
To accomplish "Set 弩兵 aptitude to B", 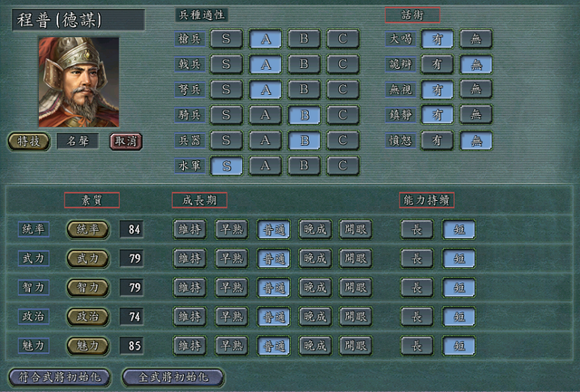I will [x=304, y=90].
